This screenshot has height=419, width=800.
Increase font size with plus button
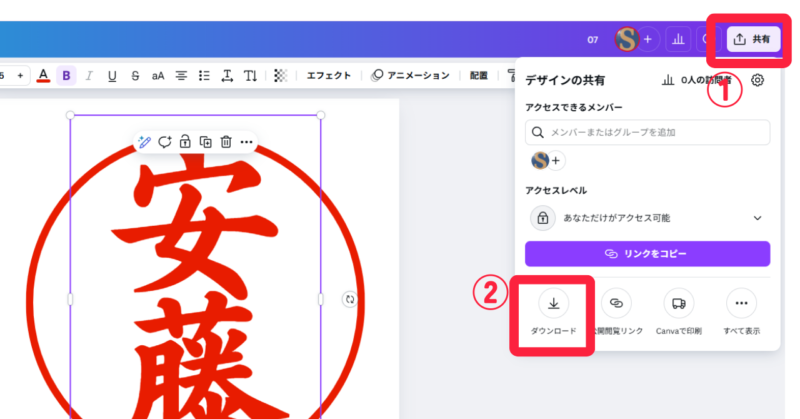pyautogui.click(x=20, y=76)
